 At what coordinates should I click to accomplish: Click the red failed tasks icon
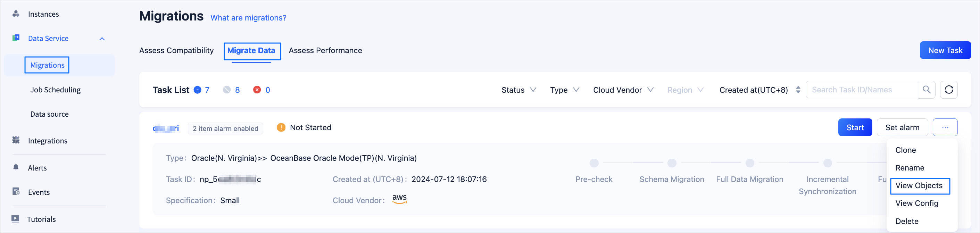pyautogui.click(x=257, y=90)
